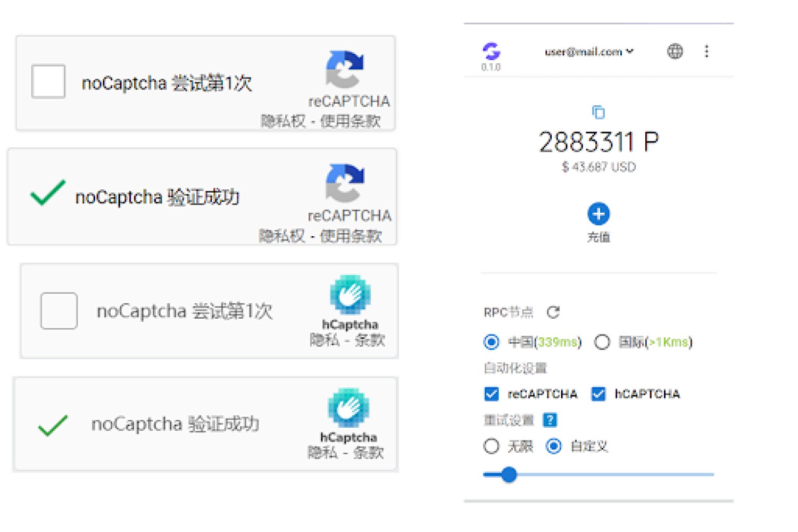Tick the hCaptcha checkbox labeled 尝试第1次
The width and height of the screenshot is (798, 532).
(x=59, y=311)
